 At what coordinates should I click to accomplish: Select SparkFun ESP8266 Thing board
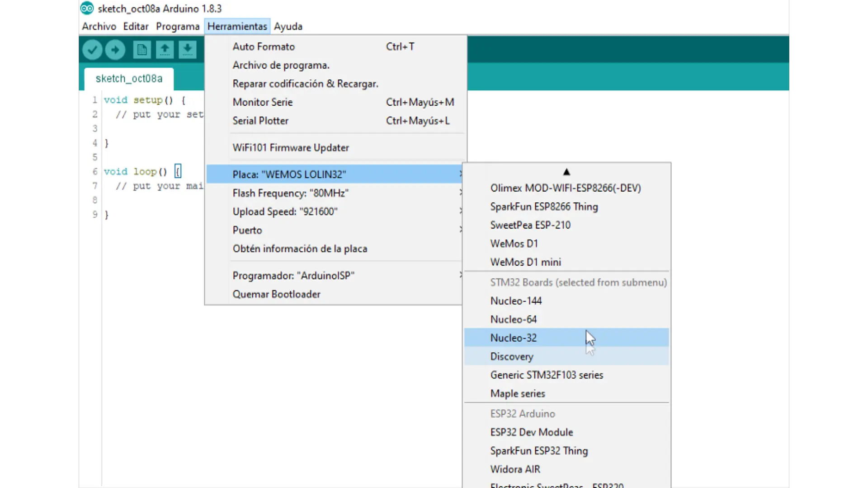[566, 206]
